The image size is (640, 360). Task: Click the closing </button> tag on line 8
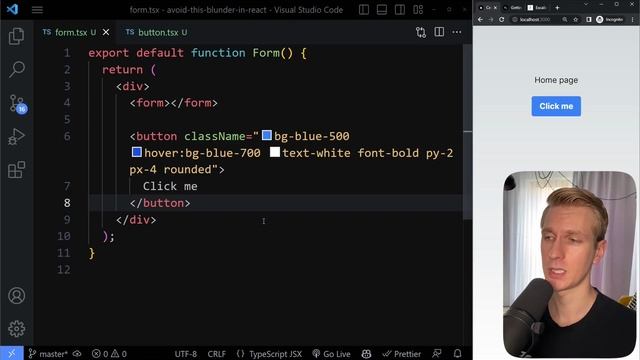[160, 203]
